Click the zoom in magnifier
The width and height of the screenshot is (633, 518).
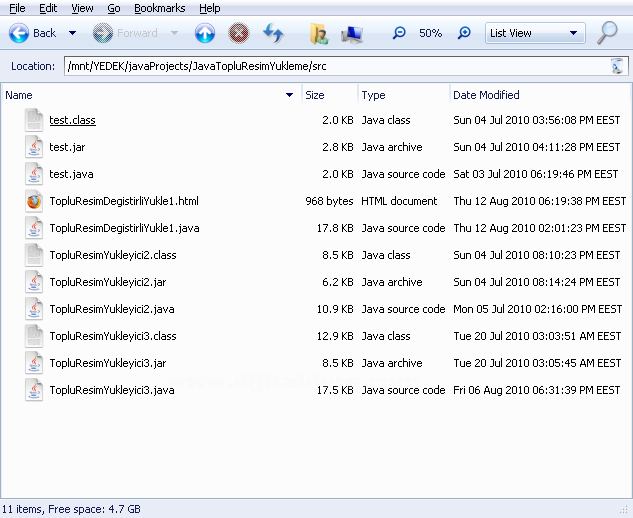pyautogui.click(x=464, y=33)
